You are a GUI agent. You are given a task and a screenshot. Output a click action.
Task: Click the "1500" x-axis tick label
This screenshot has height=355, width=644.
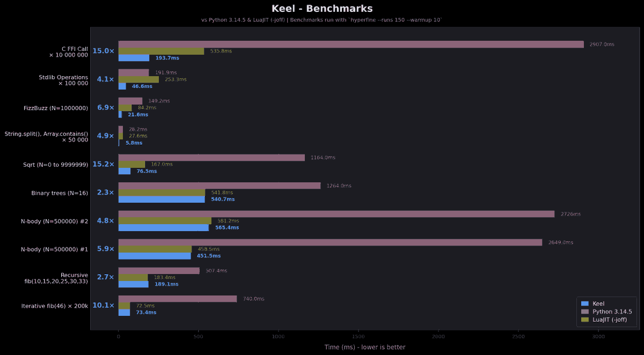pyautogui.click(x=358, y=337)
